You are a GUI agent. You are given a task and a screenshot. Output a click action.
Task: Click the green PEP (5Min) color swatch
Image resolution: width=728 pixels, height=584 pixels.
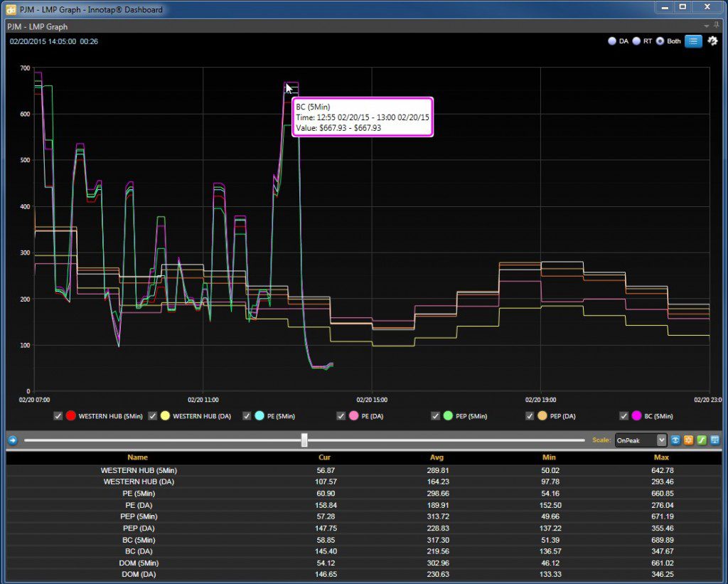tap(448, 416)
